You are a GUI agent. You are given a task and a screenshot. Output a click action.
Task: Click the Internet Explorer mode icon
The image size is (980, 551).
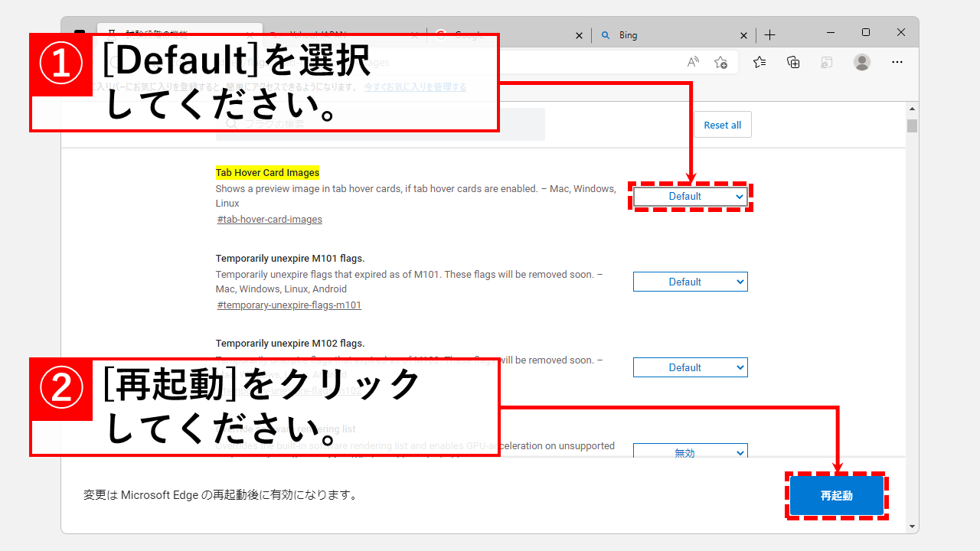826,62
